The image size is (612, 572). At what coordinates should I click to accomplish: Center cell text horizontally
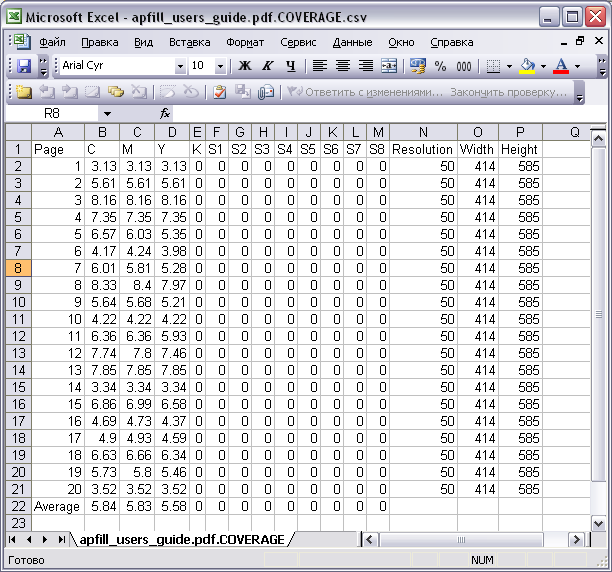[x=343, y=66]
